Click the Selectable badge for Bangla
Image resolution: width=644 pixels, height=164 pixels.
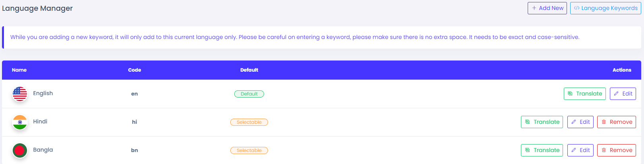coord(249,150)
